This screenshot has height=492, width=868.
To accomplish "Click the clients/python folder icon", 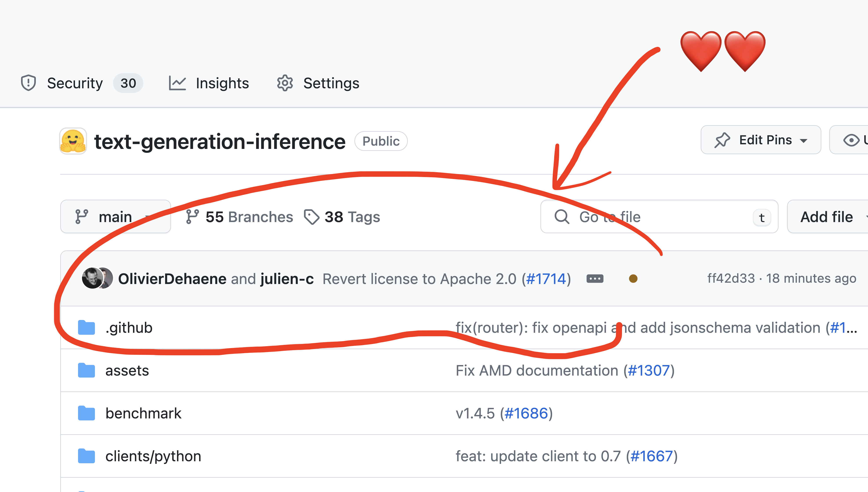I will (x=86, y=456).
